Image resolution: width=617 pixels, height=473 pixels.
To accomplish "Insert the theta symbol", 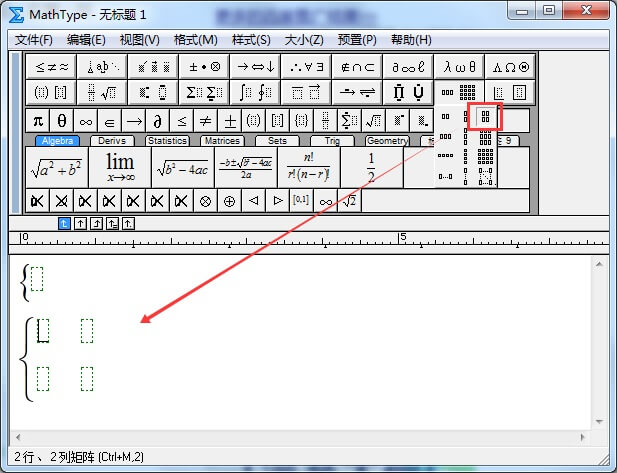I will [x=62, y=121].
